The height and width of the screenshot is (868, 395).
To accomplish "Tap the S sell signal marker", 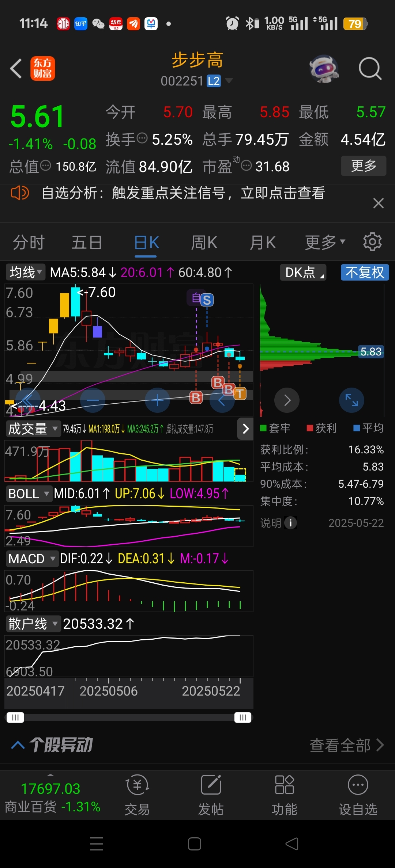I will (x=207, y=300).
